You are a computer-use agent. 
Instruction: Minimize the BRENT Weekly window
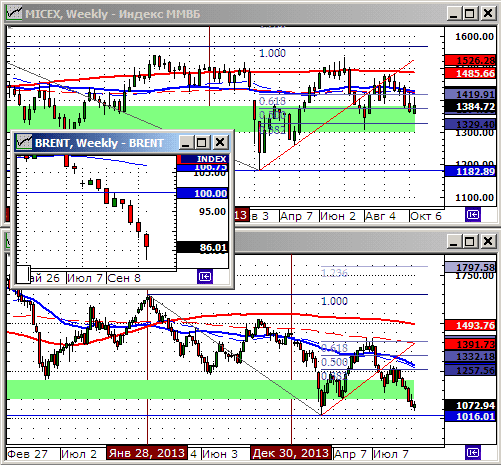pyautogui.click(x=186, y=143)
